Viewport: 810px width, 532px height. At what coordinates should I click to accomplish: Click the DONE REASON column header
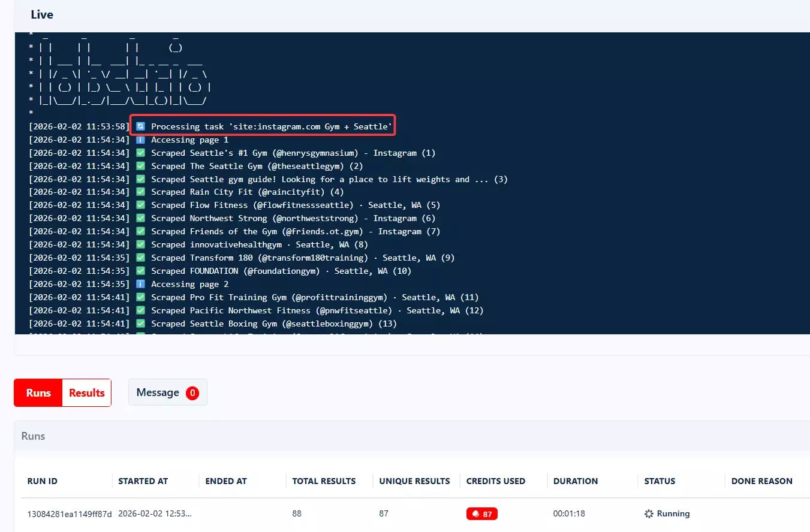point(761,481)
